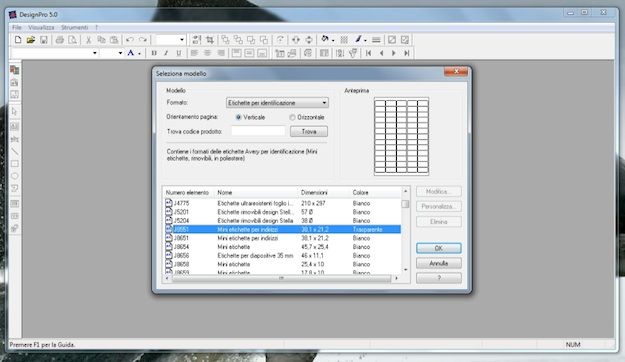The height and width of the screenshot is (362, 625).
Task: Select Etichette per diapositive 35 mm row
Action: (x=283, y=256)
